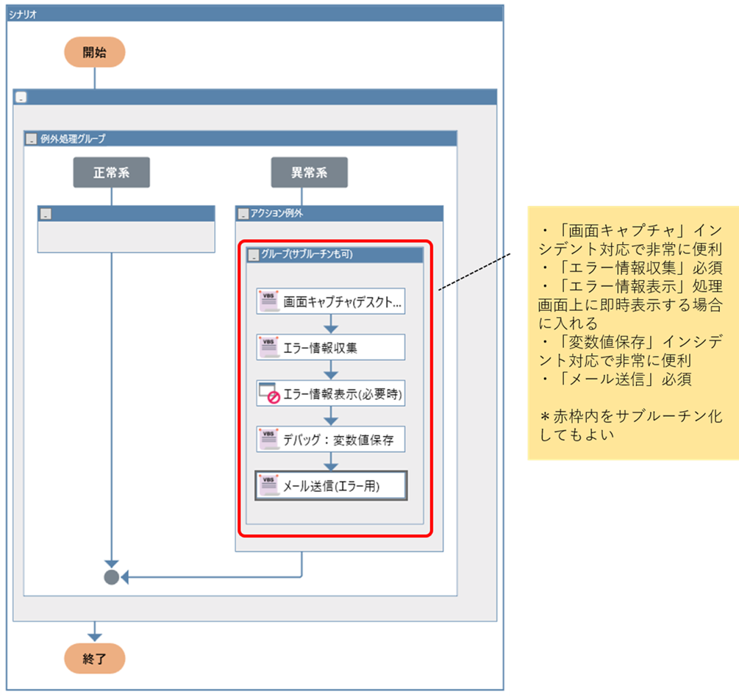The height and width of the screenshot is (700, 739).
Task: Click the yellow note about 画面キャプチャ
Action: tap(633, 332)
